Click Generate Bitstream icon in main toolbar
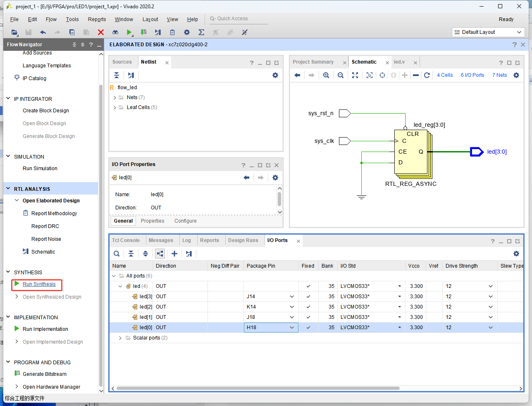The height and width of the screenshot is (406, 532). (143, 32)
